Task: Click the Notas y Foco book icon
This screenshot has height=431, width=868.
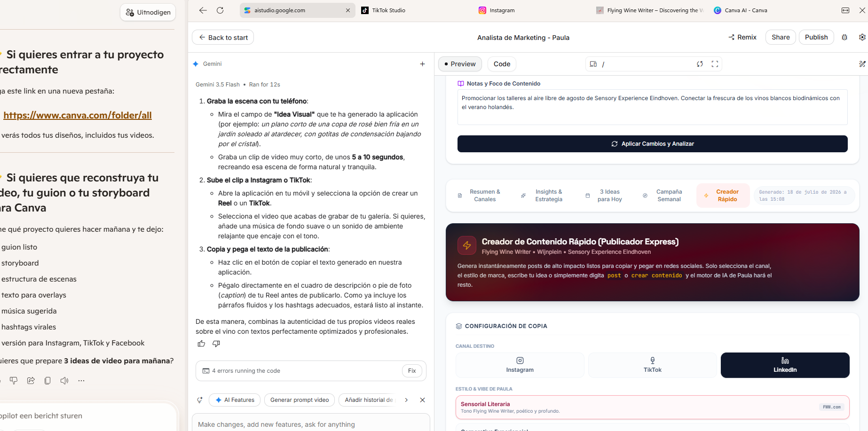Action: [461, 84]
